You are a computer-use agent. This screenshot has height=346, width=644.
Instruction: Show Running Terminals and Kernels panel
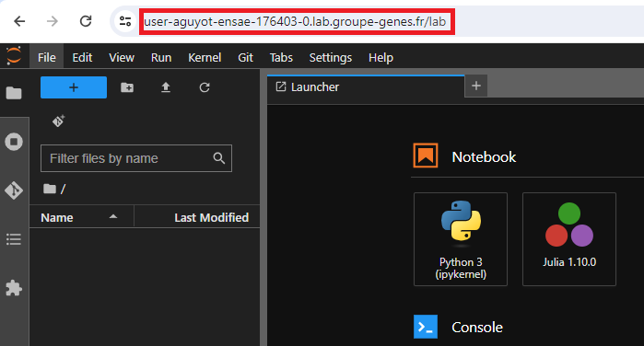pos(14,142)
